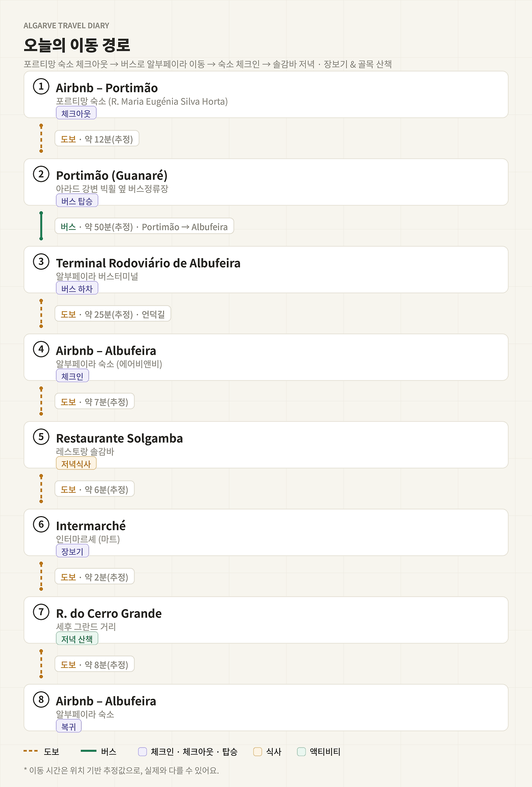Open the Intermarché stop title

pyautogui.click(x=91, y=526)
